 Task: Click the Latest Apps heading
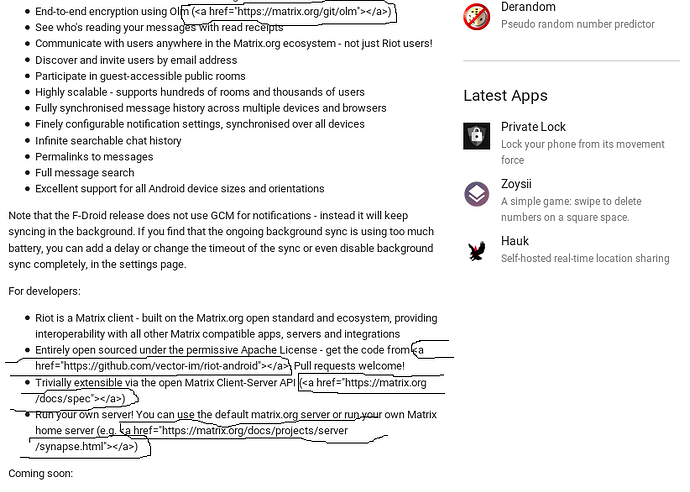click(x=505, y=95)
